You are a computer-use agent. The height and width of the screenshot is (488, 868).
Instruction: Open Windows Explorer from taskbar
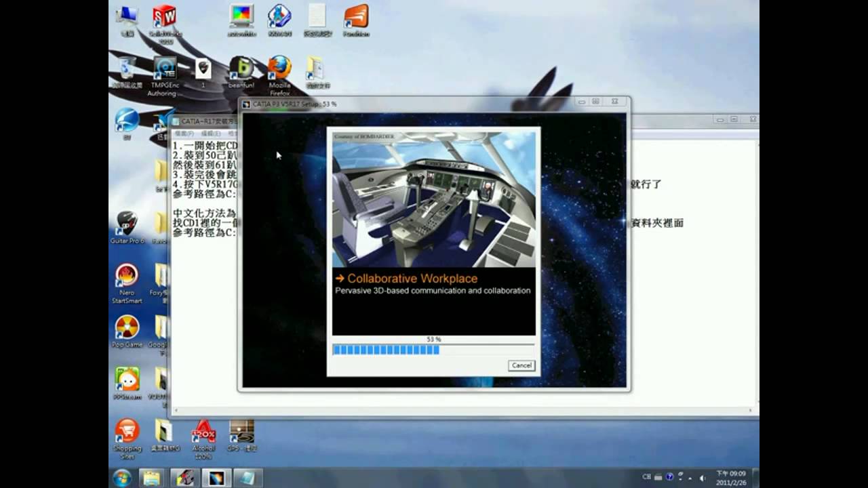pyautogui.click(x=151, y=478)
